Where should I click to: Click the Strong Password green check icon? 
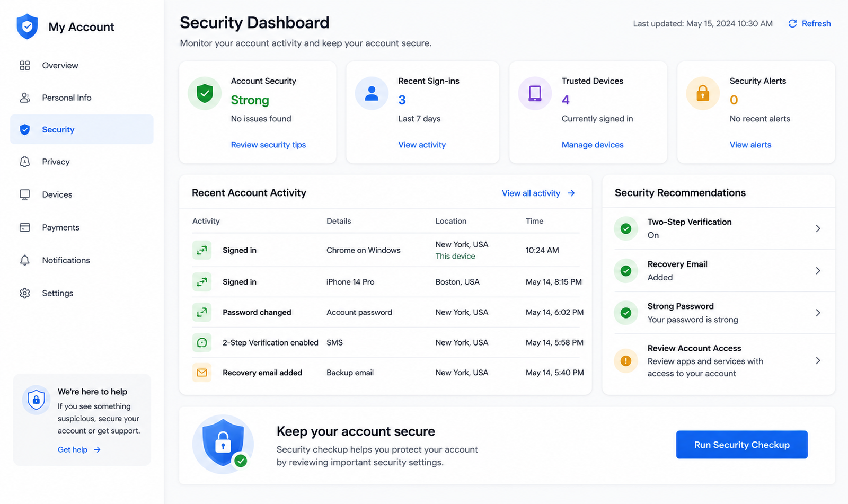click(626, 313)
